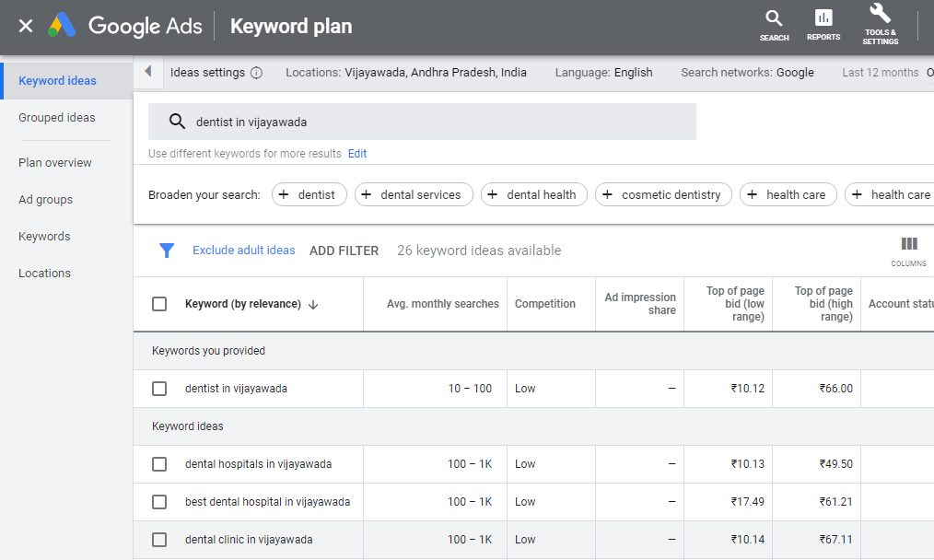Click the ₹17.49 low bid value

pyautogui.click(x=748, y=502)
